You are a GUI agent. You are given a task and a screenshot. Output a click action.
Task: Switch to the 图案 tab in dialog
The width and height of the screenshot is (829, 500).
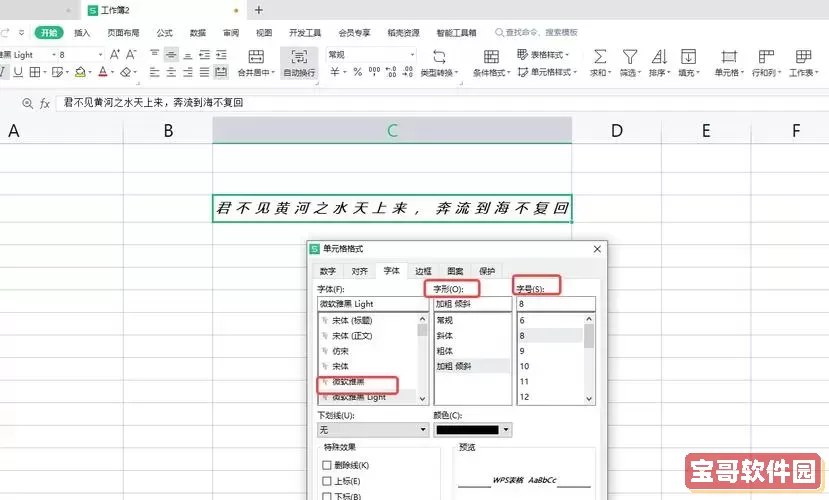click(x=455, y=271)
